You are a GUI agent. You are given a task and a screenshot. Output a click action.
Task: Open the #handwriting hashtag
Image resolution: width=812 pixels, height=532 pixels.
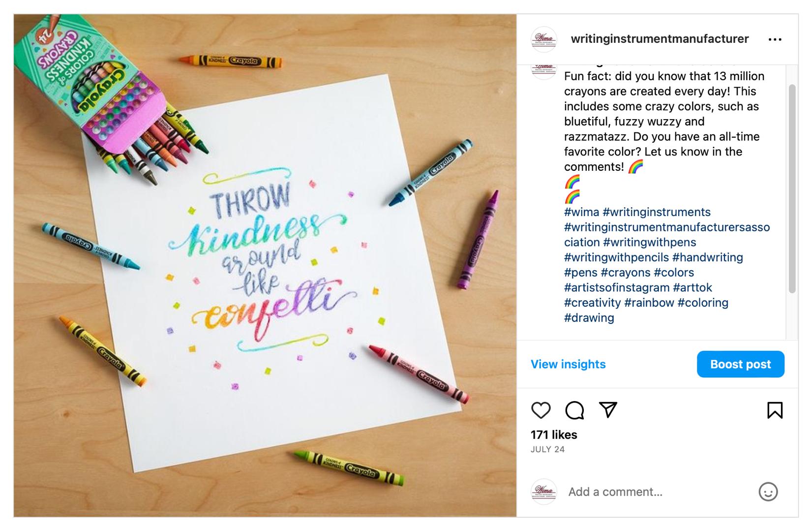pos(707,257)
